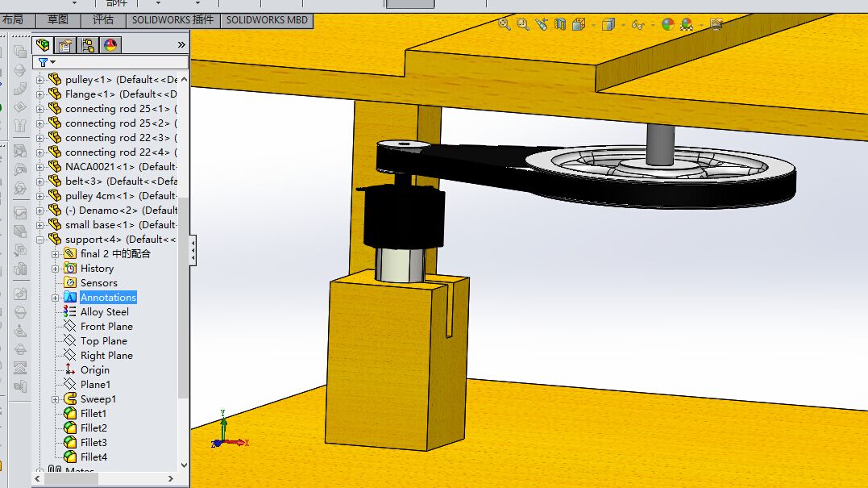The height and width of the screenshot is (488, 868).
Task: Click the Display Style cube icon
Action: click(x=608, y=24)
